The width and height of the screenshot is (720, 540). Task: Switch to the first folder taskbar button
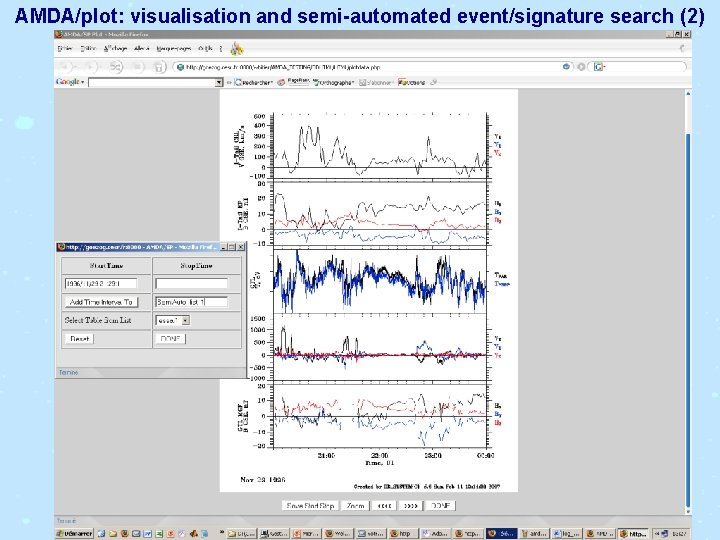241,534
